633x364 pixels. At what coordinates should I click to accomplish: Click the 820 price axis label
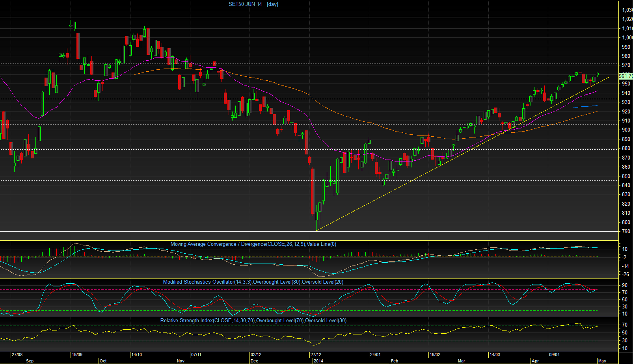626,204
